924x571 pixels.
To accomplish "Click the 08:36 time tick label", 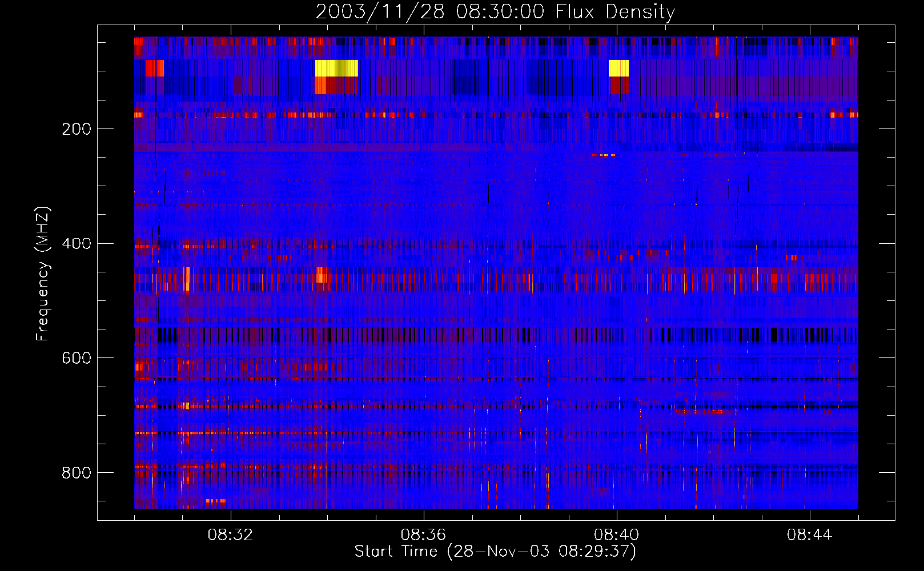I will pyautogui.click(x=423, y=535).
